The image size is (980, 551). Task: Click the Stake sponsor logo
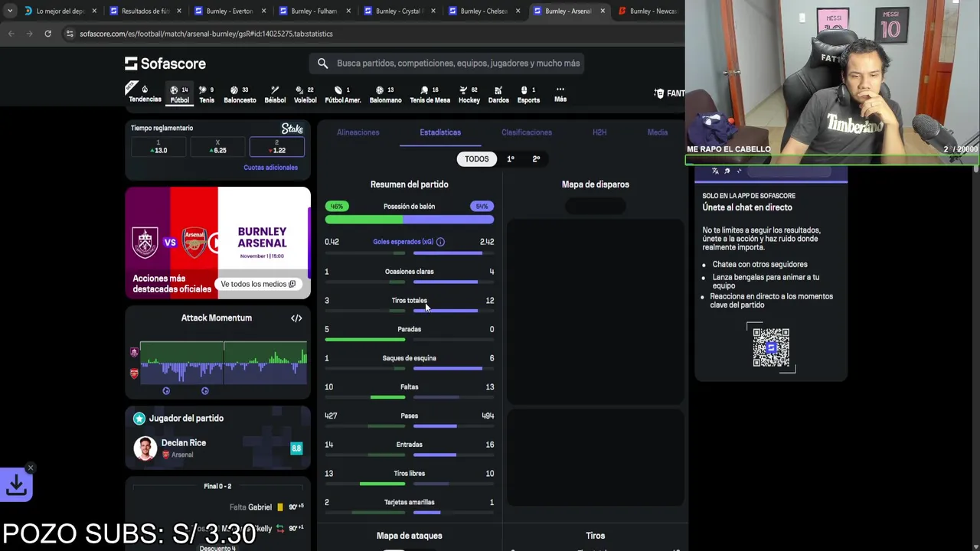click(292, 129)
